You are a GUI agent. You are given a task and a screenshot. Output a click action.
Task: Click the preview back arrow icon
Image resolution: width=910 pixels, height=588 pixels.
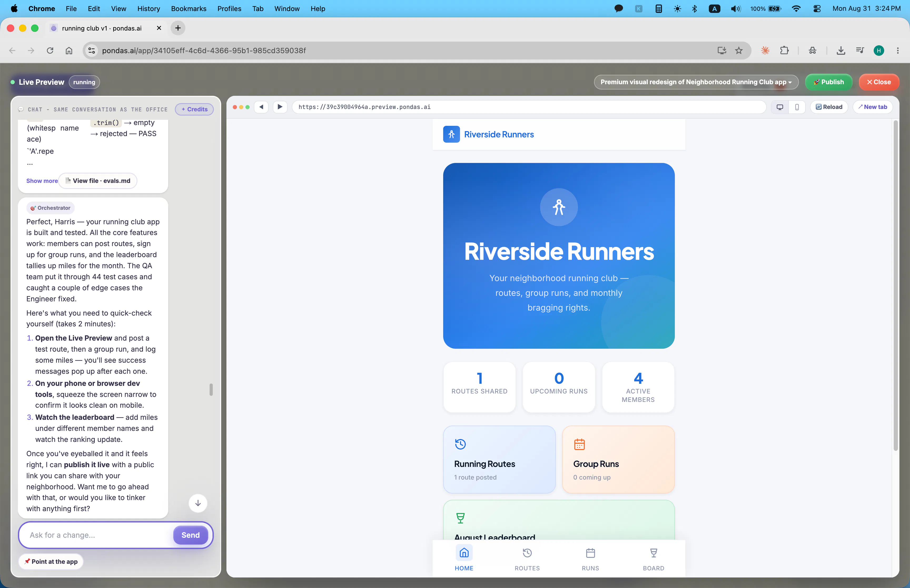point(261,107)
